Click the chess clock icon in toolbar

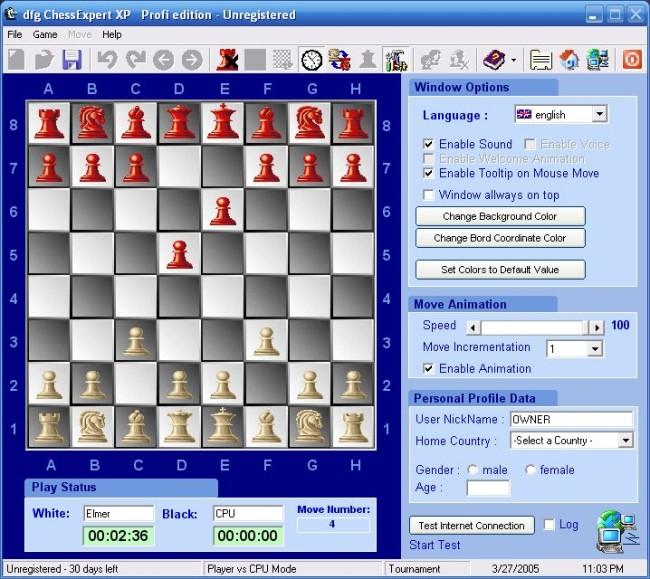pyautogui.click(x=312, y=60)
